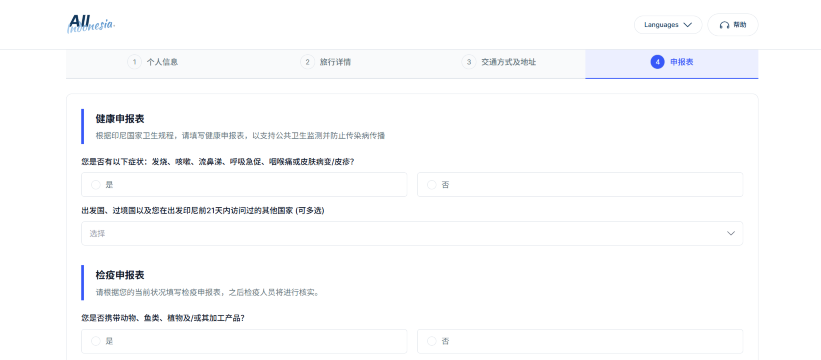
Task: Click step number 4 circle
Action: coord(658,62)
